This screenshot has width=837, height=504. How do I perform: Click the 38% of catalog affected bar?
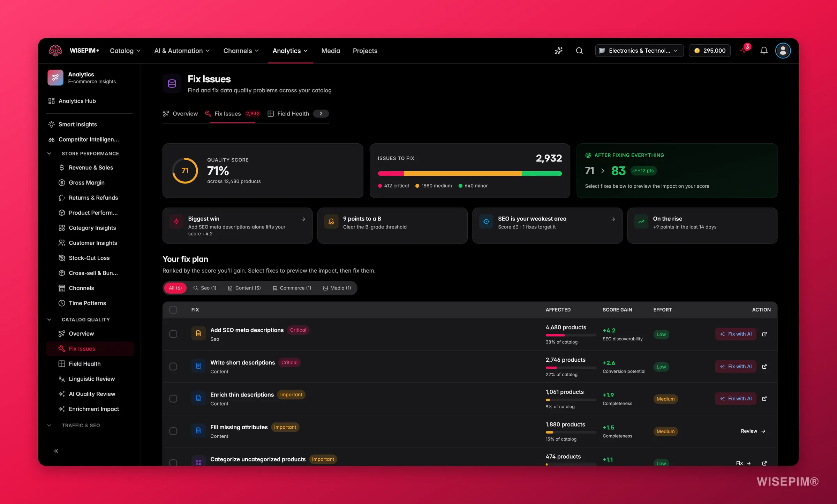pyautogui.click(x=571, y=335)
